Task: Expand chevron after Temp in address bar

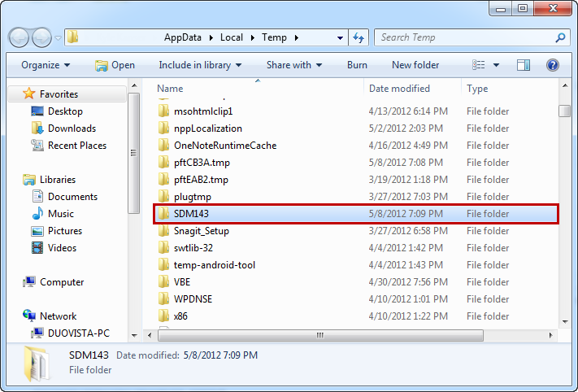Action: pos(297,37)
